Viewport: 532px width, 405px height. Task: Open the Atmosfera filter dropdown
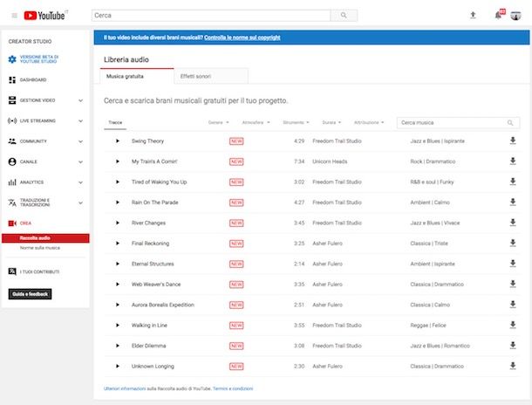point(256,122)
